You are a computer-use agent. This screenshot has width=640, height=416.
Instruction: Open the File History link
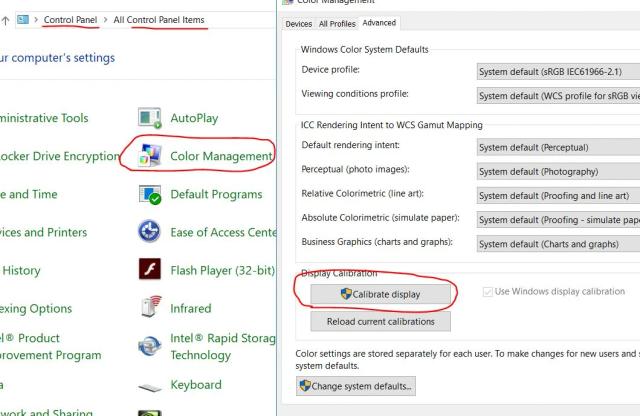(20, 270)
